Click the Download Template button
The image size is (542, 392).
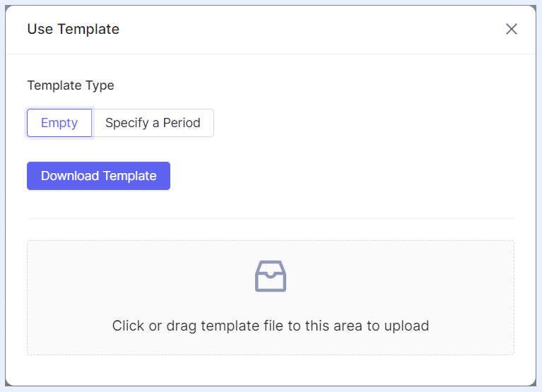pyautogui.click(x=98, y=176)
